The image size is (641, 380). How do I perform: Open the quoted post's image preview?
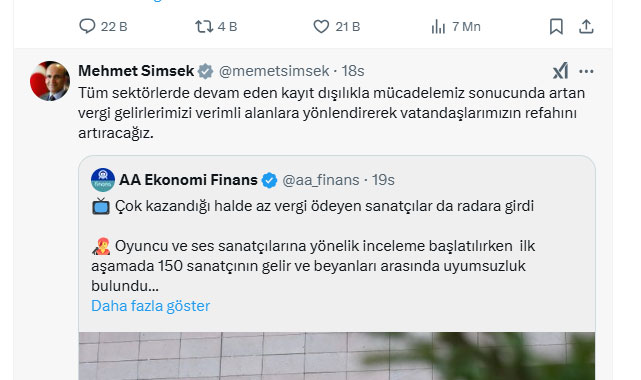(x=337, y=356)
